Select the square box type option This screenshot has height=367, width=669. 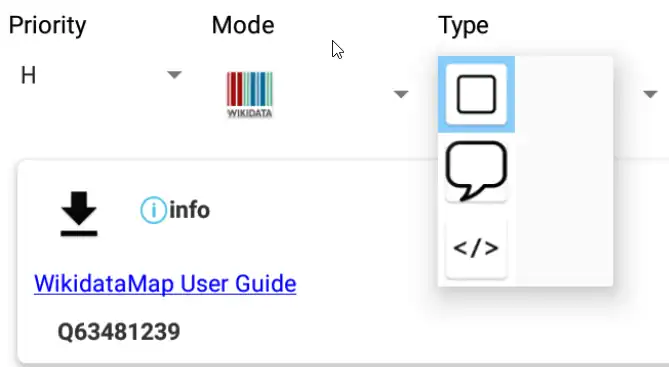pyautogui.click(x=476, y=94)
